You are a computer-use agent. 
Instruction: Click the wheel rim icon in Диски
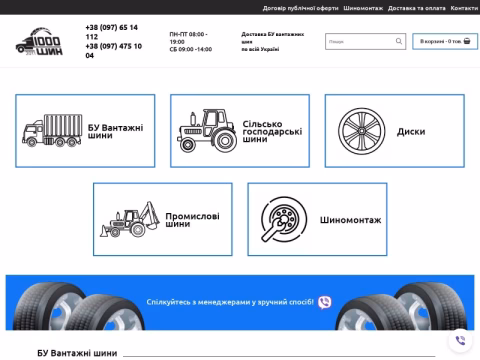(362, 131)
